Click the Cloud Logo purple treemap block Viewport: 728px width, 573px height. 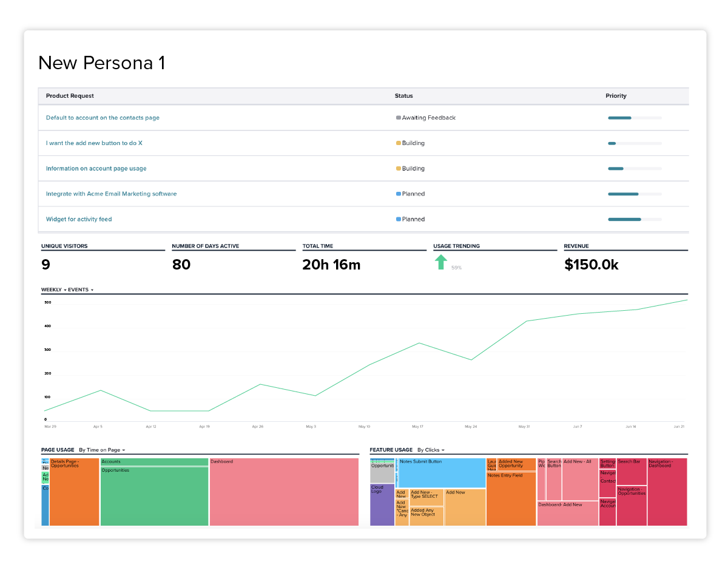[382, 504]
